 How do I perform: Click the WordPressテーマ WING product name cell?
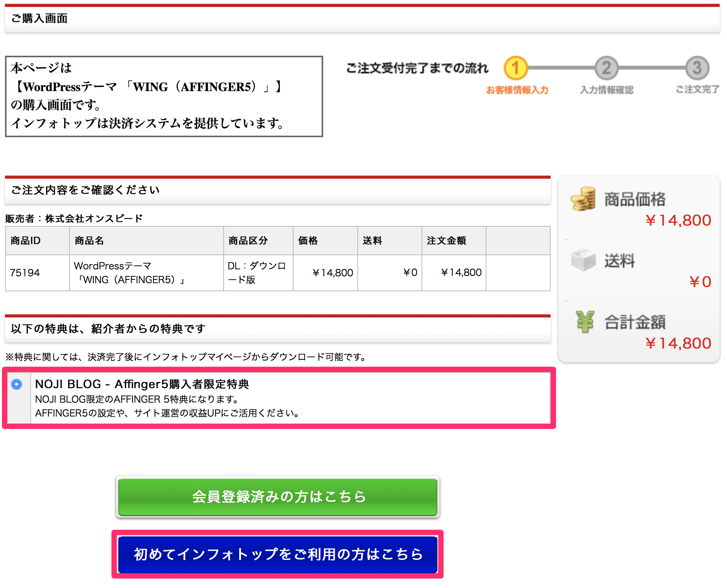click(129, 273)
